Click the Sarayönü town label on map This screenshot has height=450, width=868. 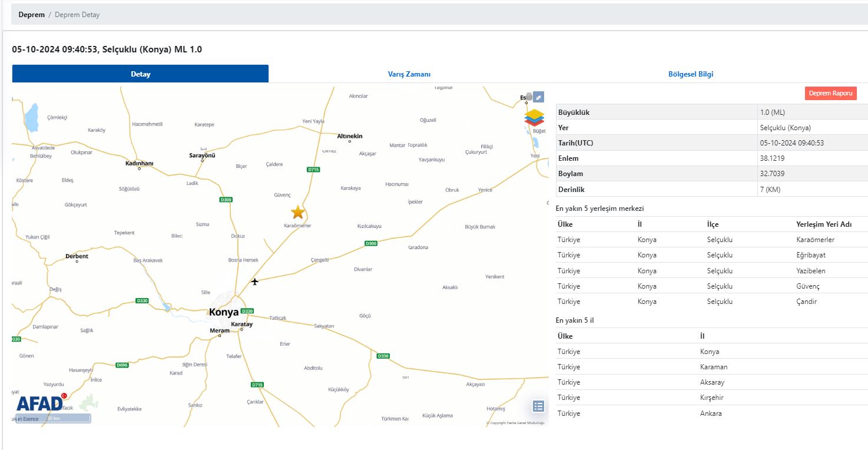point(202,155)
